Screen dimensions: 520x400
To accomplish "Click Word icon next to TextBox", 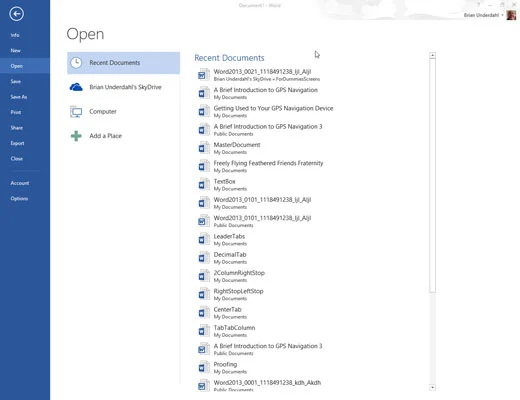I will (203, 185).
